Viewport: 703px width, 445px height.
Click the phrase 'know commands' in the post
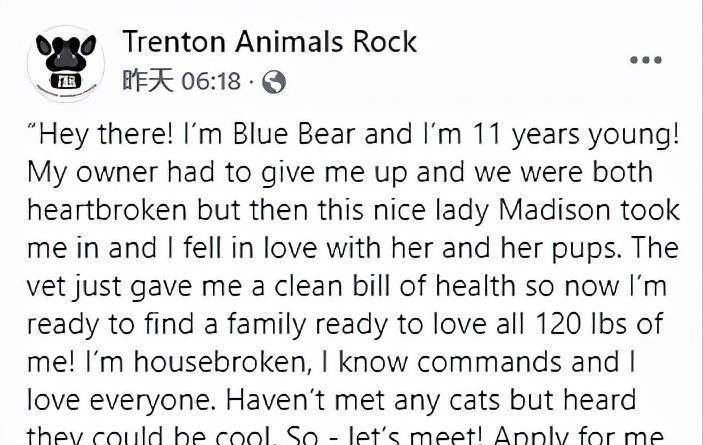coord(450,361)
